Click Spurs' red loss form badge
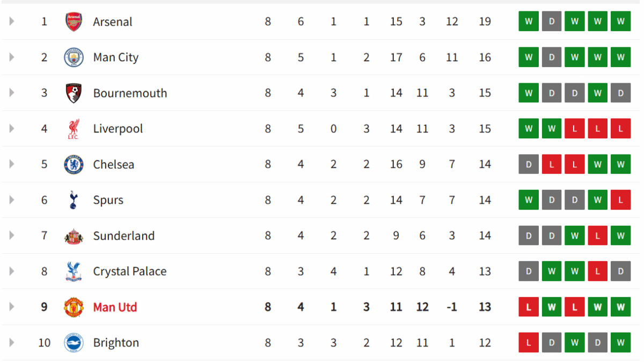The width and height of the screenshot is (644, 362). [x=620, y=200]
